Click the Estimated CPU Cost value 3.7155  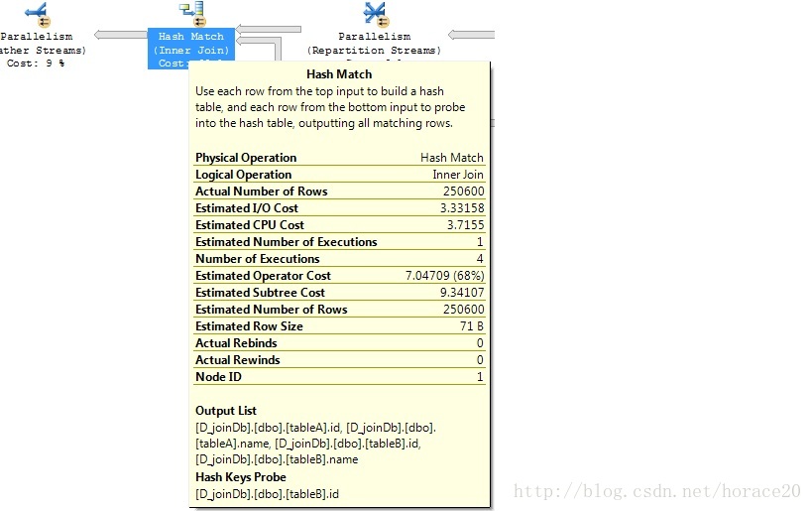[466, 225]
